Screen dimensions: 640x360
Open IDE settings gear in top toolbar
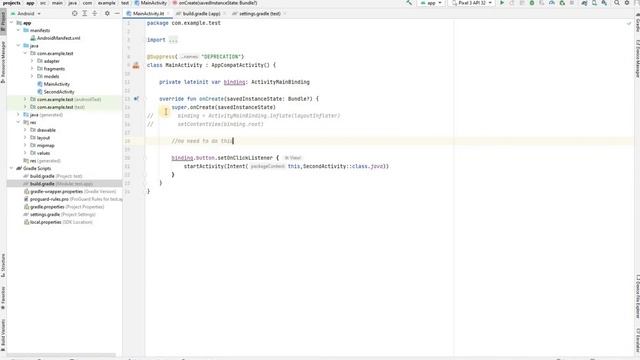point(627,3)
